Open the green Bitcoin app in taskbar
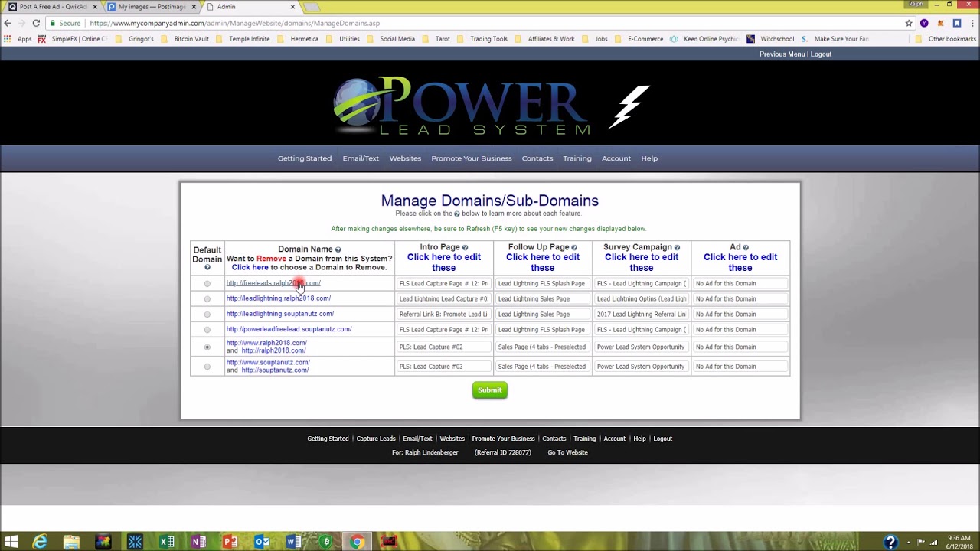This screenshot has width=980, height=551. point(325,542)
